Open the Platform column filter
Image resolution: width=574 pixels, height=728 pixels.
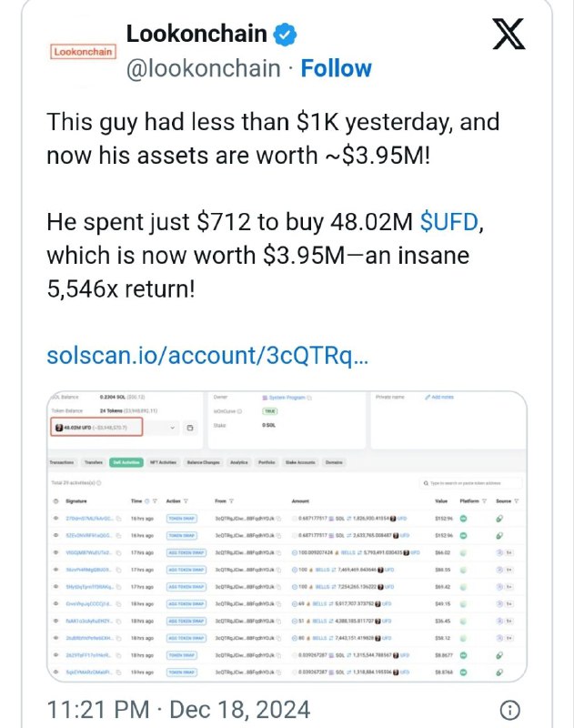(485, 501)
